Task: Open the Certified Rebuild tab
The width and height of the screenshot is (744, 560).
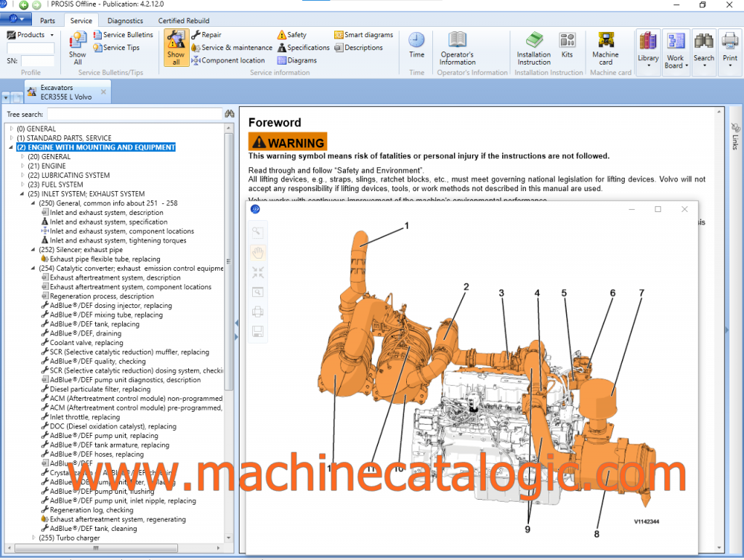Action: [183, 20]
